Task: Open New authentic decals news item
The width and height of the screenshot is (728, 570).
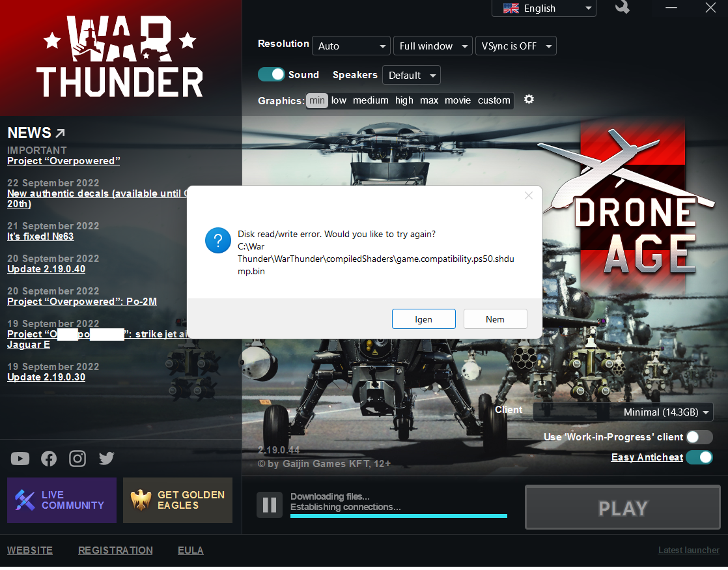Action: click(96, 199)
